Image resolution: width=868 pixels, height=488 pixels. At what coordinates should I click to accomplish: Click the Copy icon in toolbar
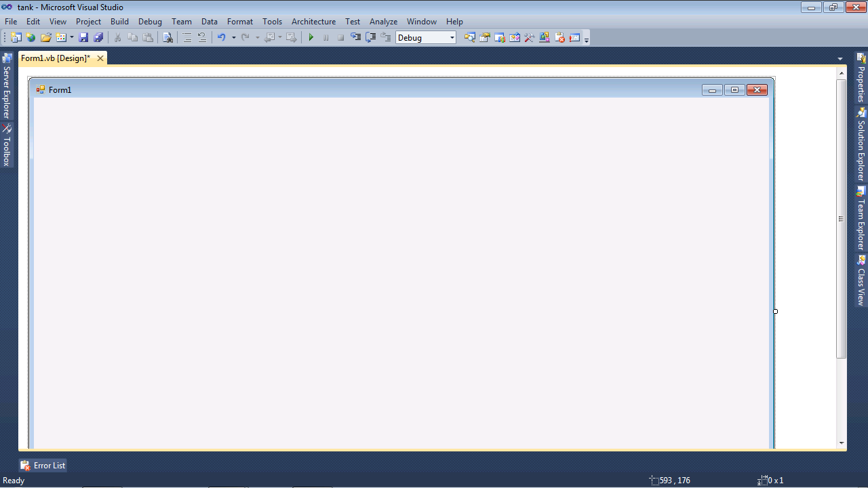pyautogui.click(x=133, y=38)
